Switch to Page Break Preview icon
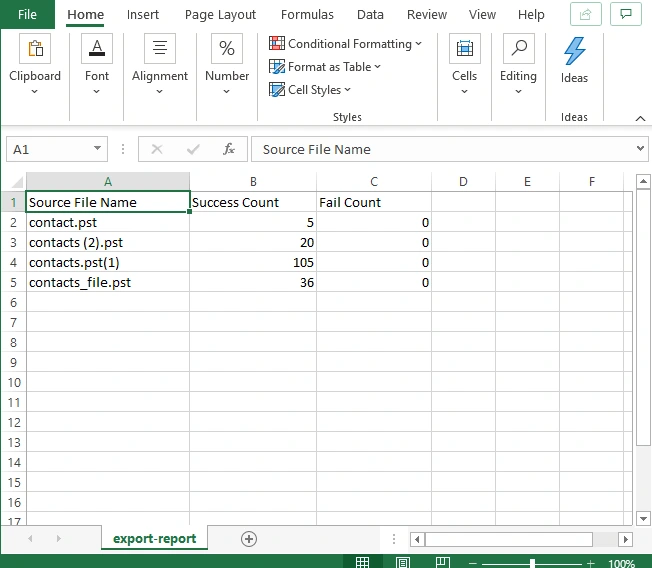This screenshot has height=568, width=652. coord(443,563)
